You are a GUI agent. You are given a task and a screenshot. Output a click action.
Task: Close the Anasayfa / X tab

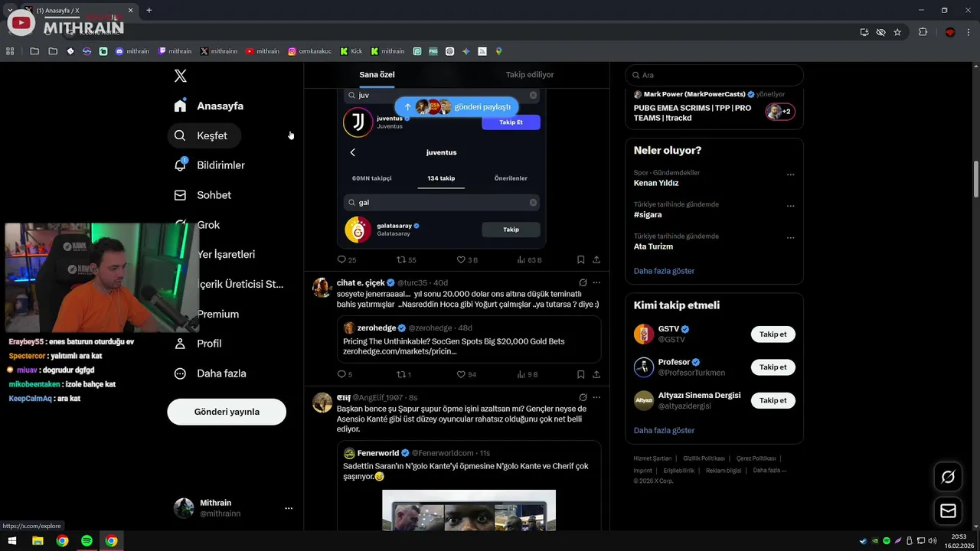point(130,10)
